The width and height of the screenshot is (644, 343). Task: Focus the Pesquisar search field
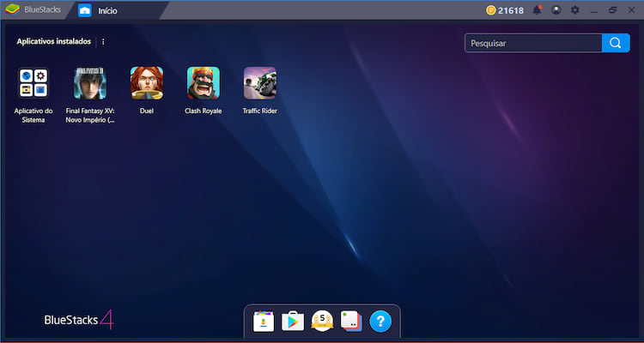click(533, 43)
